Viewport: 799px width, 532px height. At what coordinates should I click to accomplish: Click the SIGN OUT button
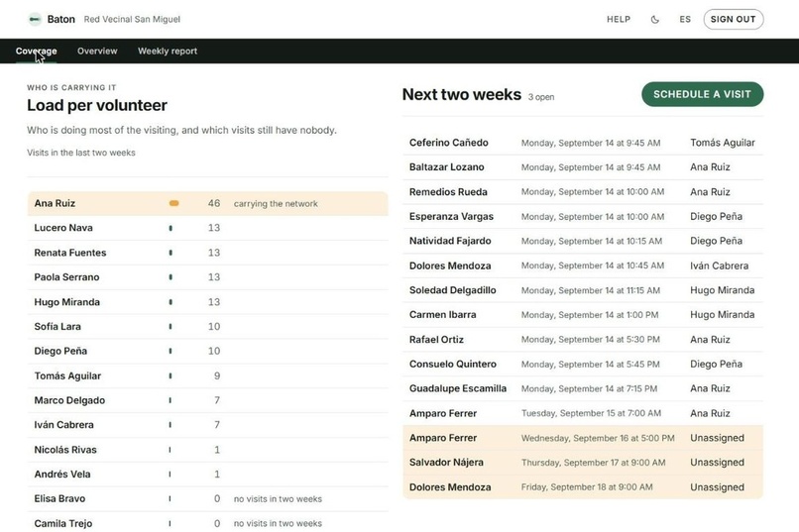(x=733, y=20)
